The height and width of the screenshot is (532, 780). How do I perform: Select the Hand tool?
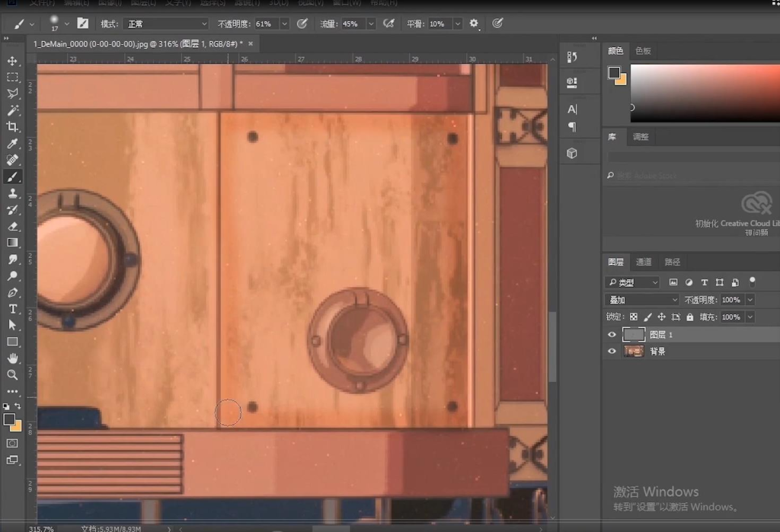click(x=12, y=358)
